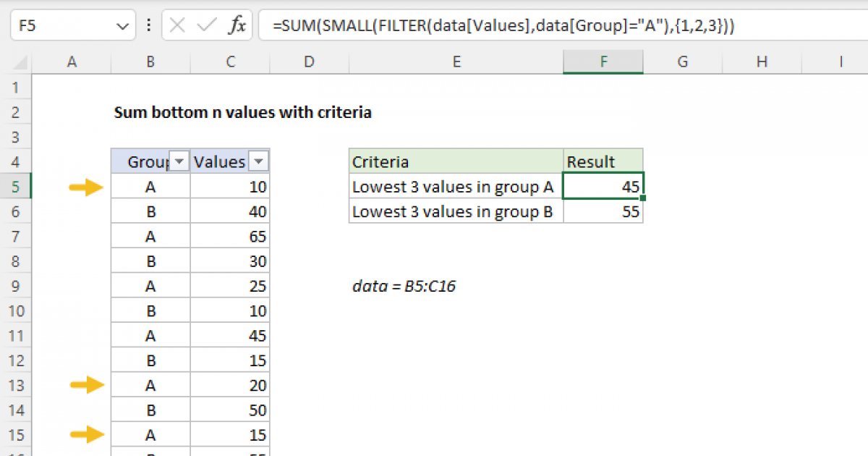Click the yellow arrow pointing at row 5
The image size is (868, 456).
[86, 186]
